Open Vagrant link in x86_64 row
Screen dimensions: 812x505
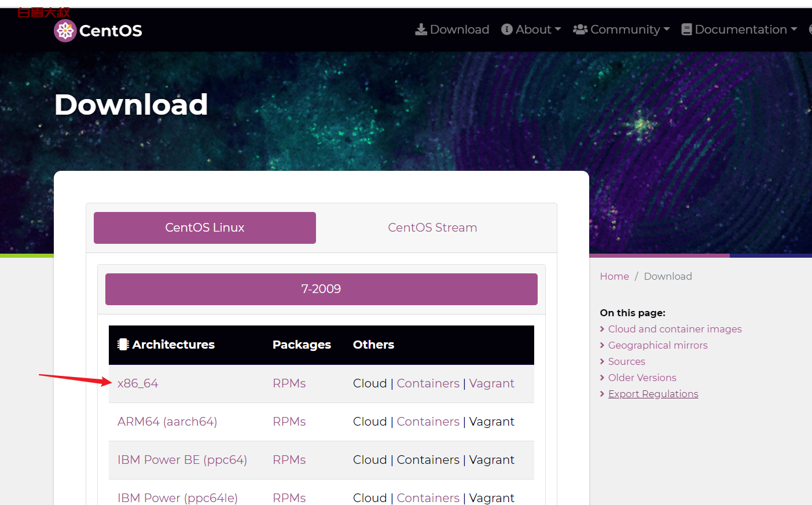click(492, 383)
